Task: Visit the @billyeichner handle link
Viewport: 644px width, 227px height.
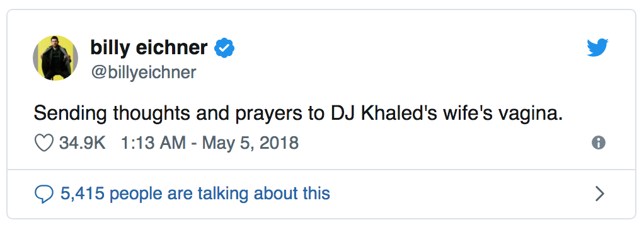Action: pos(143,73)
